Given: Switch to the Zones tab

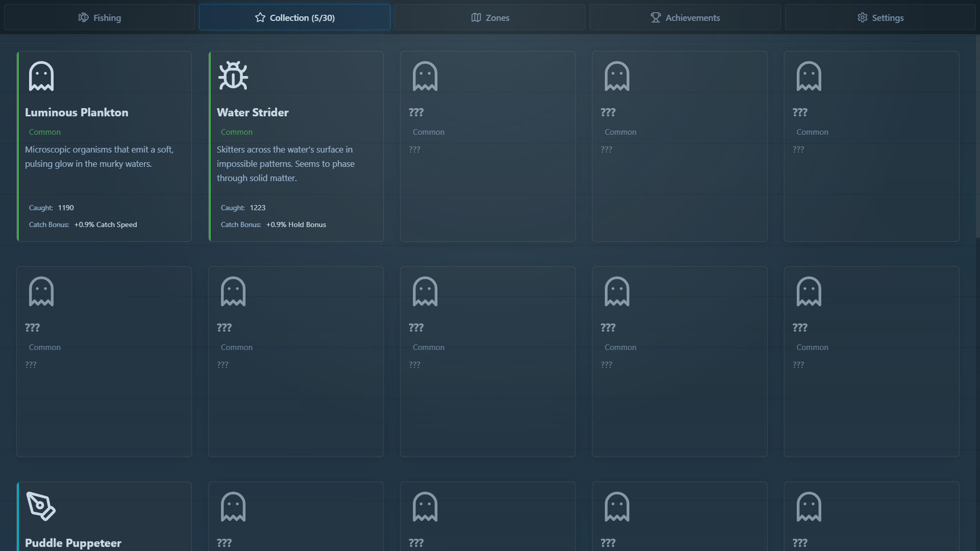Looking at the screenshot, I should (489, 17).
